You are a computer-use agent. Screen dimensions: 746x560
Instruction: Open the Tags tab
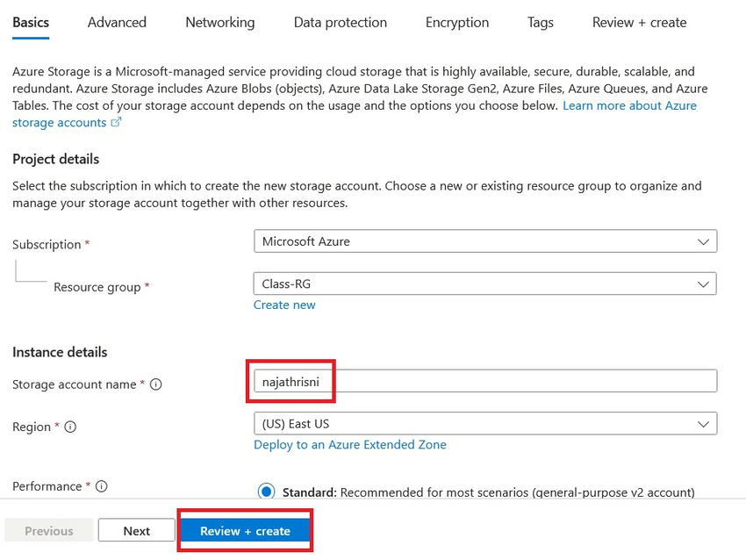(x=540, y=22)
